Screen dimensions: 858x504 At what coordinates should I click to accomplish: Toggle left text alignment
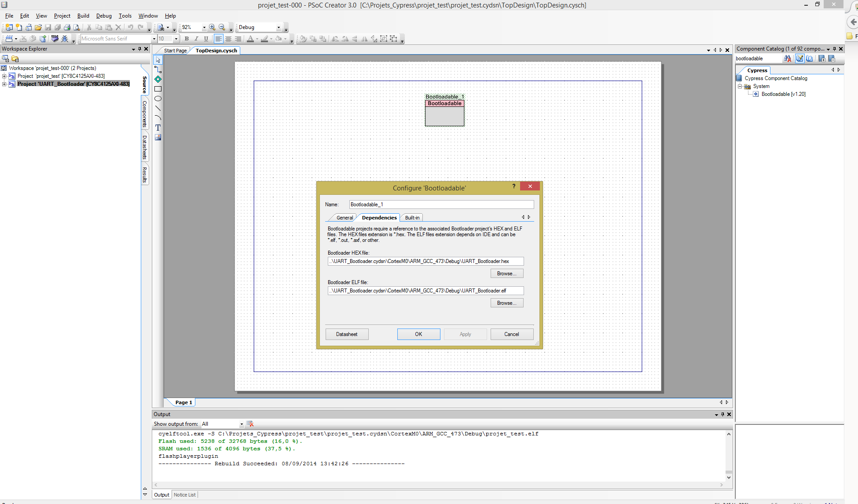coord(218,39)
